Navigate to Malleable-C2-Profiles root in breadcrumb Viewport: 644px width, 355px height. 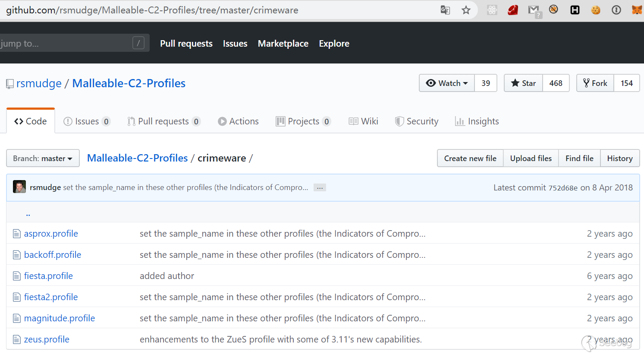(137, 158)
